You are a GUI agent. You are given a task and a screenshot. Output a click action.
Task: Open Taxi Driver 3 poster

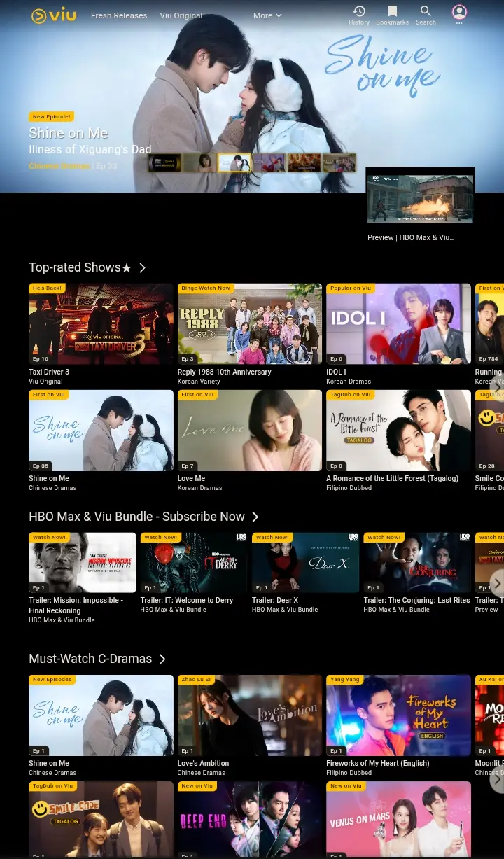101,324
